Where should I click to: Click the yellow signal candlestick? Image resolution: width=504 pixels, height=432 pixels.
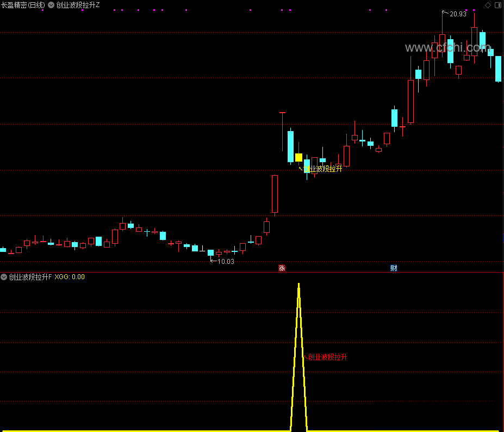point(298,157)
